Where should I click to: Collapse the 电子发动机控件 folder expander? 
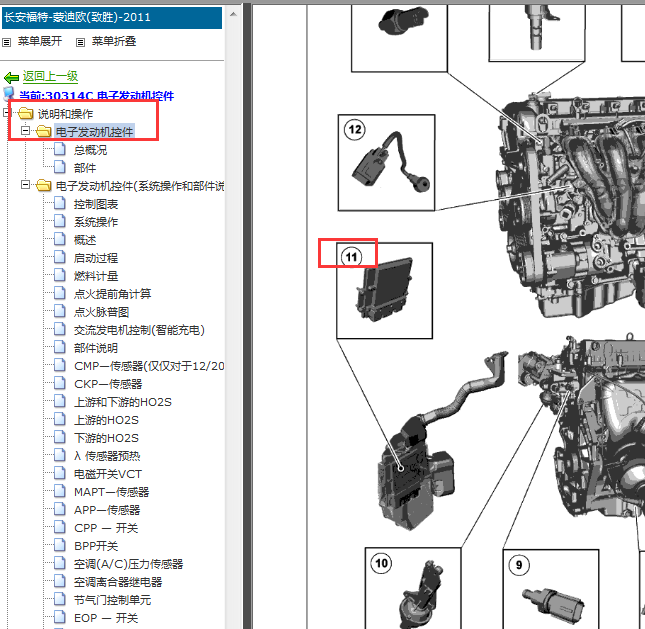pyautogui.click(x=26, y=131)
